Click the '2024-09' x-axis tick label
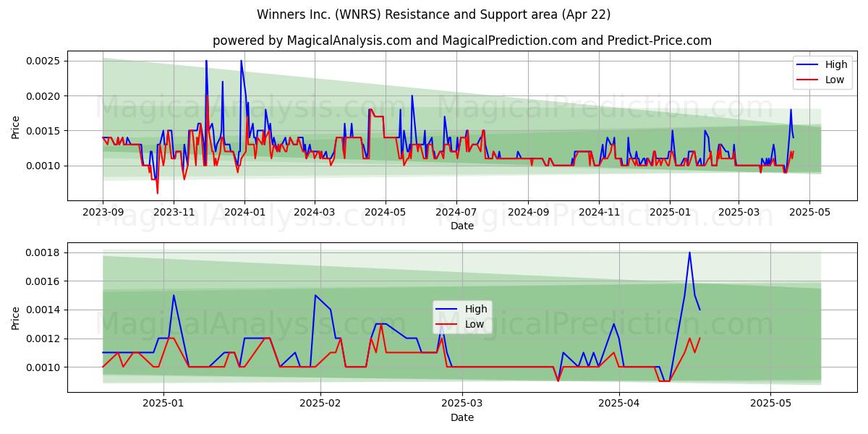868x434 pixels. click(527, 212)
